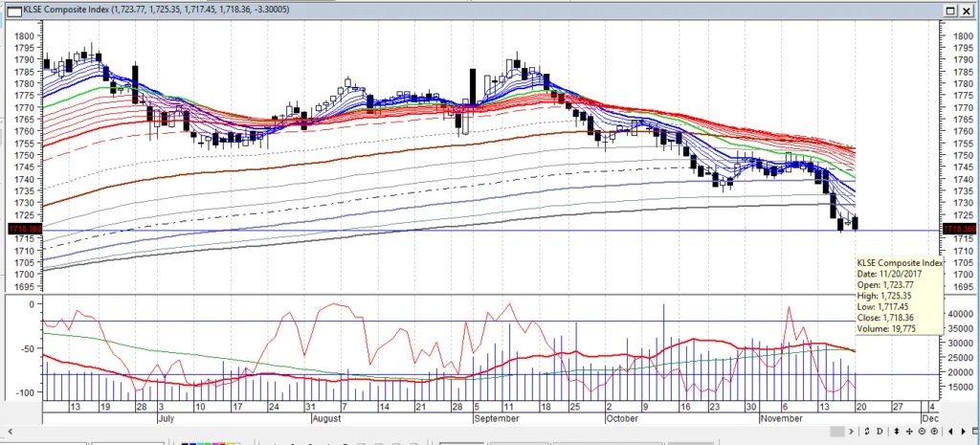Click the 'September' month label on date axis

click(496, 418)
